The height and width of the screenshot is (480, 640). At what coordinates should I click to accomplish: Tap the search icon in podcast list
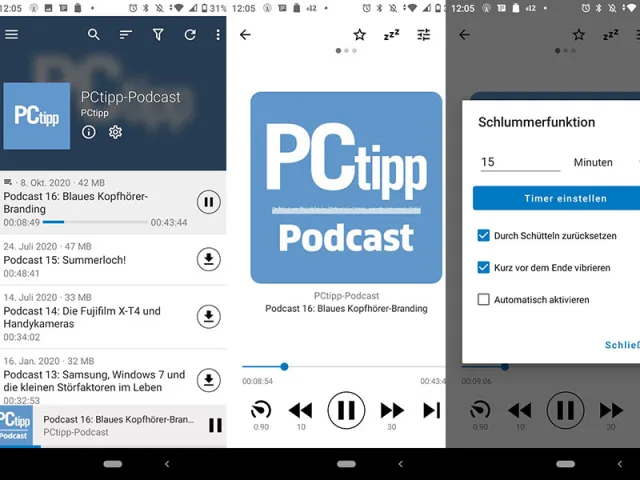point(93,35)
